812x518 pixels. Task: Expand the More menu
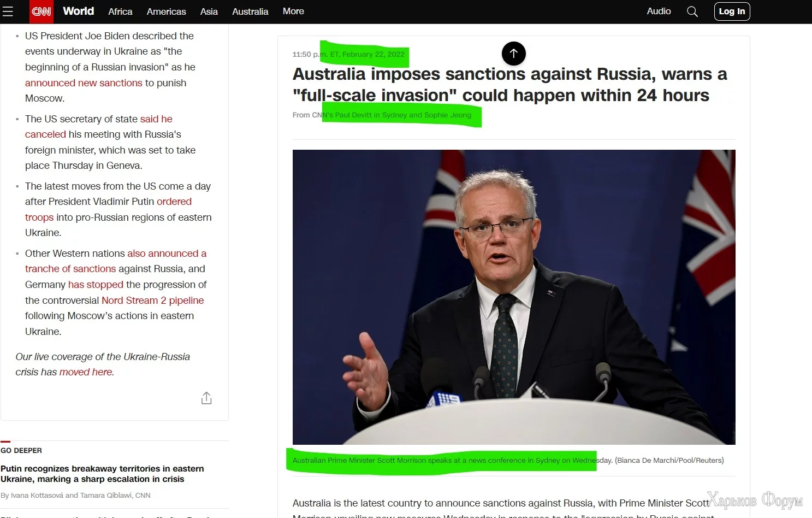(x=293, y=11)
